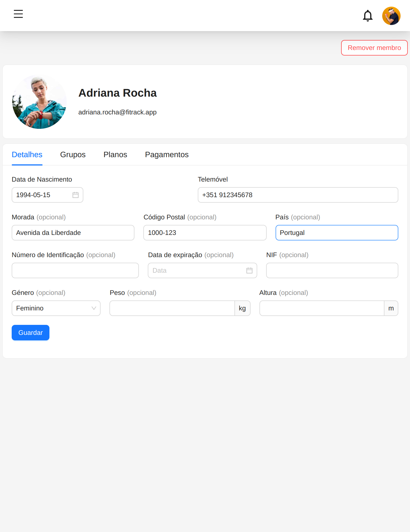The width and height of the screenshot is (410, 532).
Task: Click the Número de Identificação (opcional) label
Action: point(63,255)
